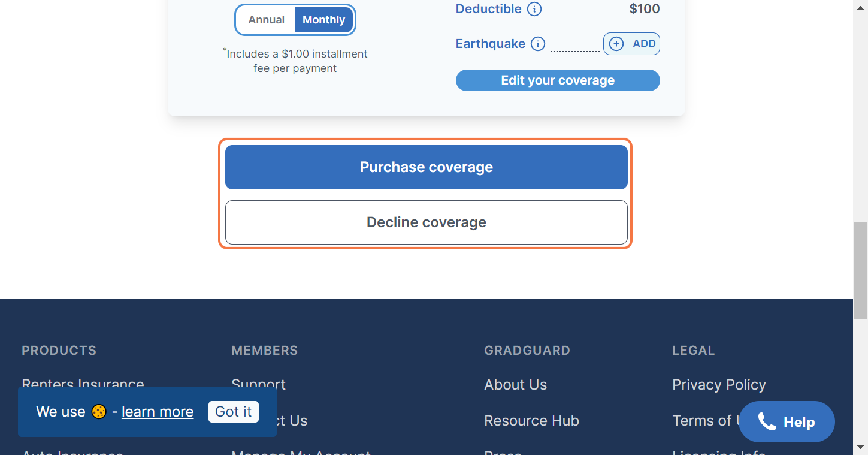Image resolution: width=868 pixels, height=455 pixels.
Task: Click the LEGAL footer heading
Action: 693,351
